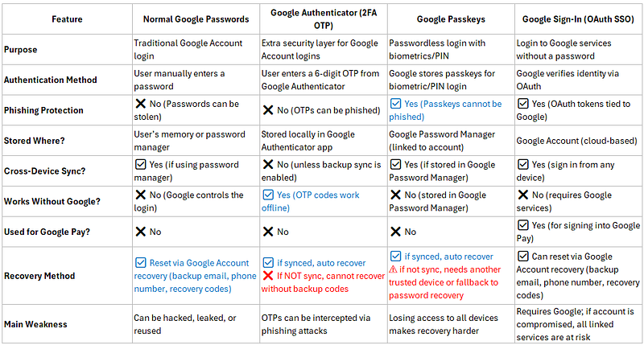644x345 pixels.
Task: Click the checkbox beside "Yes (for signing into Google Pay)"
Action: pos(522,225)
